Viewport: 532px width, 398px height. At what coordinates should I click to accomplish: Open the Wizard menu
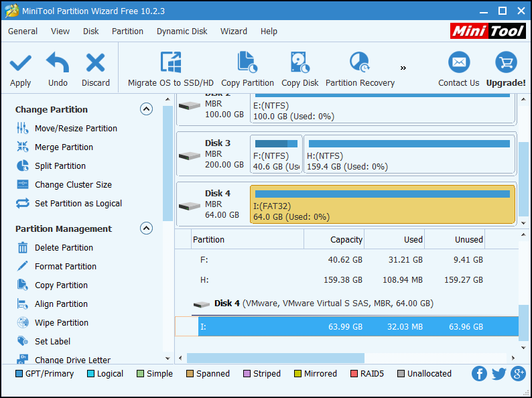234,31
